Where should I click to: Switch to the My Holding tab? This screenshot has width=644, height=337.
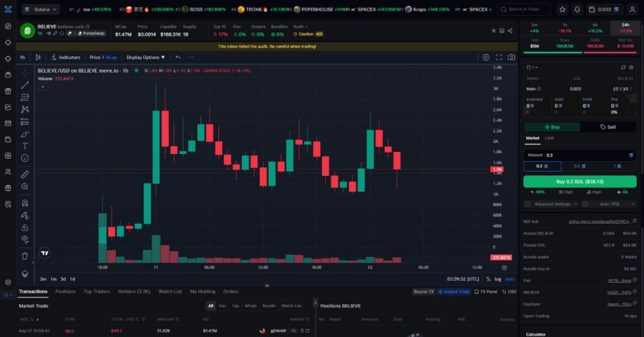click(202, 292)
